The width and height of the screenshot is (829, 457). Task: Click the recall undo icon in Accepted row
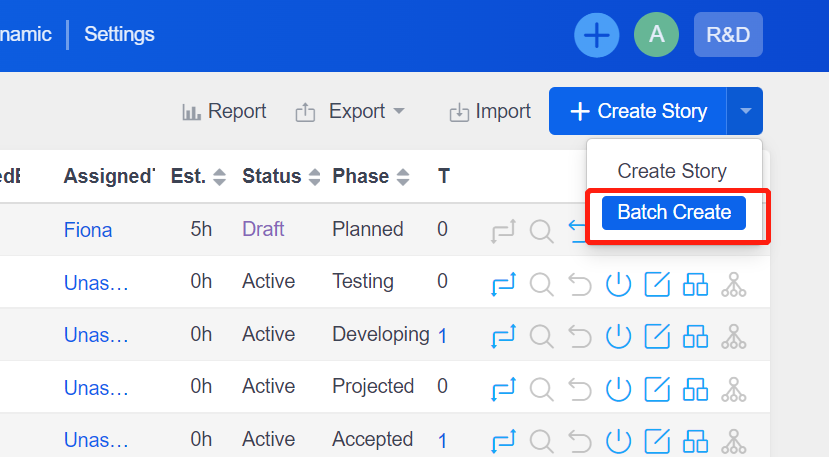pos(580,441)
